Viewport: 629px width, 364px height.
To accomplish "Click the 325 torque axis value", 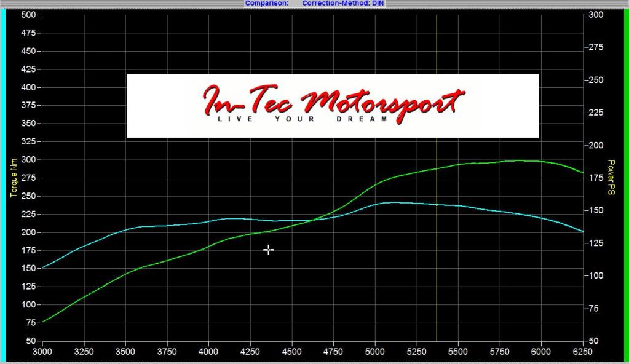I will [28, 141].
